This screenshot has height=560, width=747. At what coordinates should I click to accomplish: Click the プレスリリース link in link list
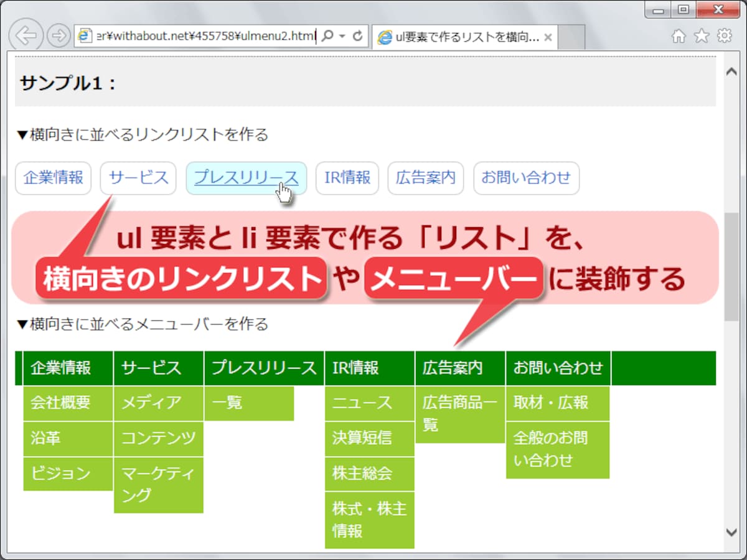pyautogui.click(x=247, y=178)
